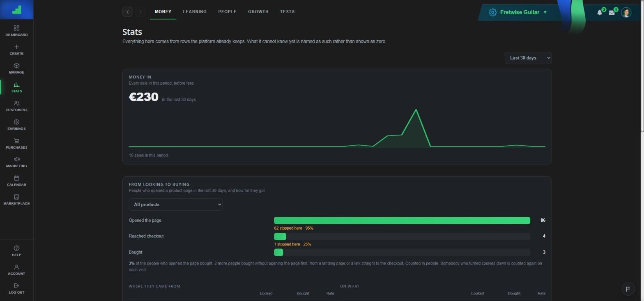Click the Opened the page progress bar
The image size is (644, 301).
[x=402, y=221]
